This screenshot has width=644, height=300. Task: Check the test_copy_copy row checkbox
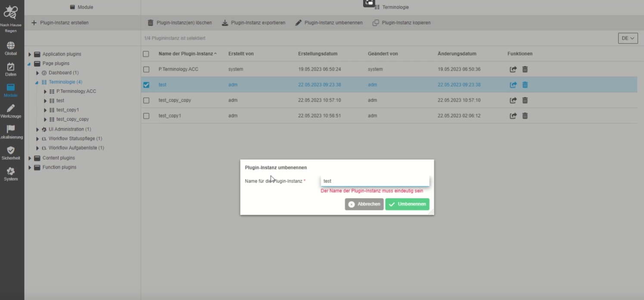[x=146, y=100]
